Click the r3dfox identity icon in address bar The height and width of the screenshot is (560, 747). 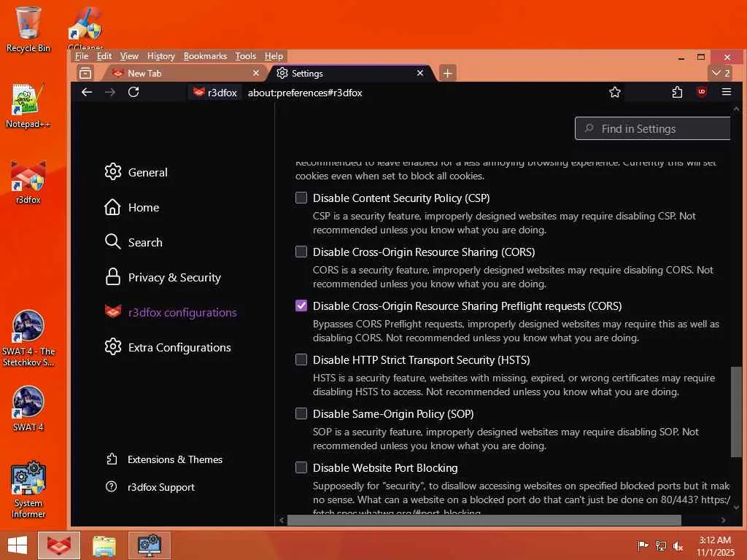pyautogui.click(x=215, y=93)
